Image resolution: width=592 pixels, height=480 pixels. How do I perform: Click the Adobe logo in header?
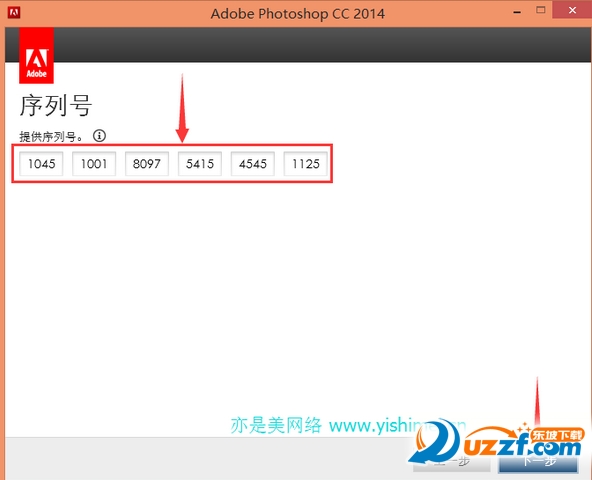37,56
